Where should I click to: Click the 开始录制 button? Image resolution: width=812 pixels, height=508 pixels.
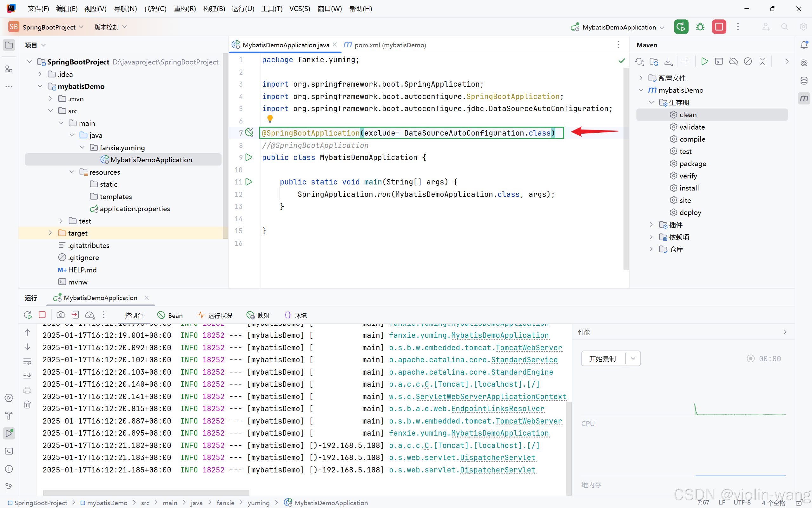(603, 358)
